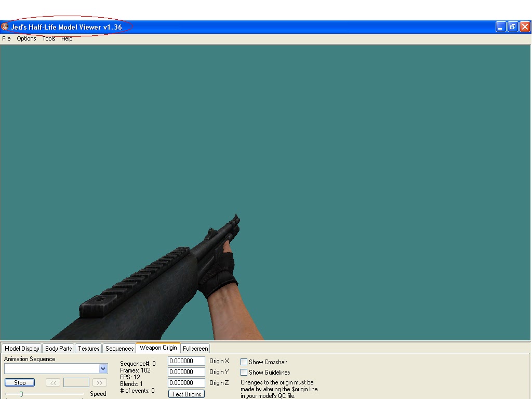Click the app icon in title bar
The width and height of the screenshot is (532, 399).
click(x=5, y=27)
